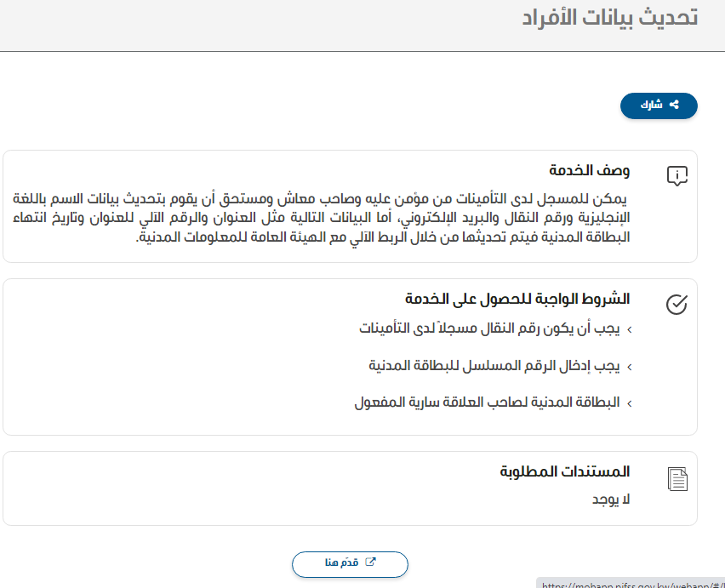Click the URL preview in the browser status bar
Screen dimensions: 725x588
630,584
